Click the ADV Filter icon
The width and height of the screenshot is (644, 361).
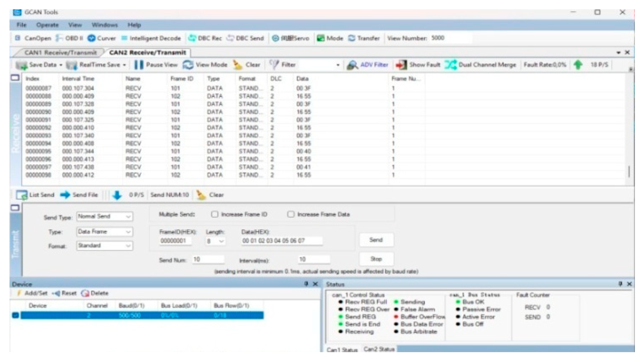pos(352,65)
